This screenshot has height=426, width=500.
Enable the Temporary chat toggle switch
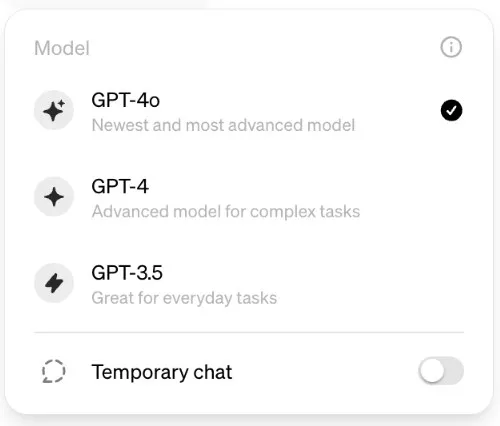click(x=441, y=371)
